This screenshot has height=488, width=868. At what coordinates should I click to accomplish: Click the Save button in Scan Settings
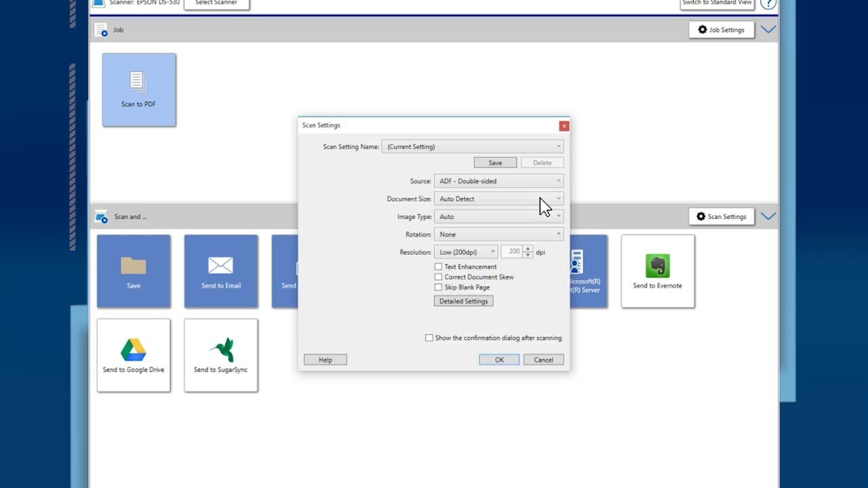coord(495,163)
